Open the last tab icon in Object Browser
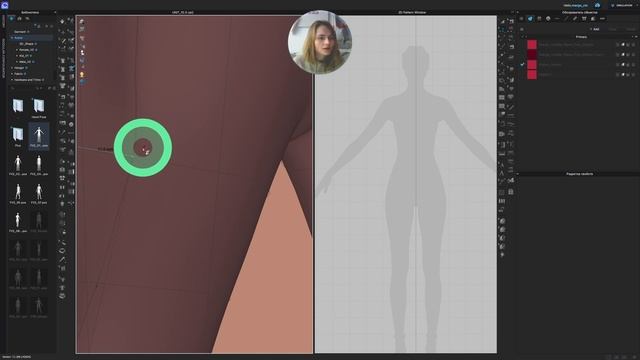This screenshot has height=360, width=640. (x=602, y=19)
